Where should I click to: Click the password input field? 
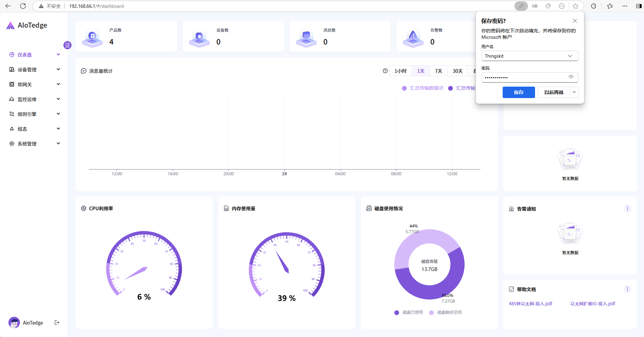coord(525,78)
